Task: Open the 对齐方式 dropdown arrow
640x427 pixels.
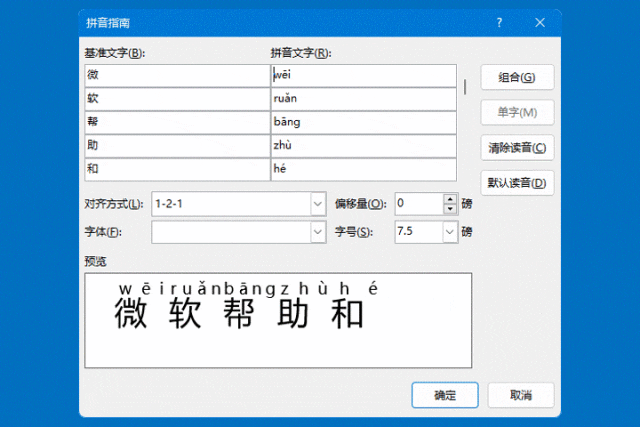Action: 318,204
